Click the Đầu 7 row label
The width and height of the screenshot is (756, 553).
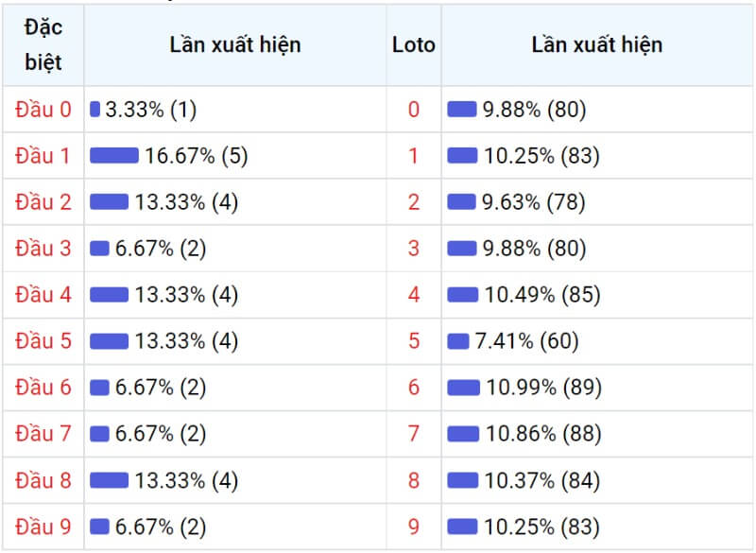(x=43, y=434)
